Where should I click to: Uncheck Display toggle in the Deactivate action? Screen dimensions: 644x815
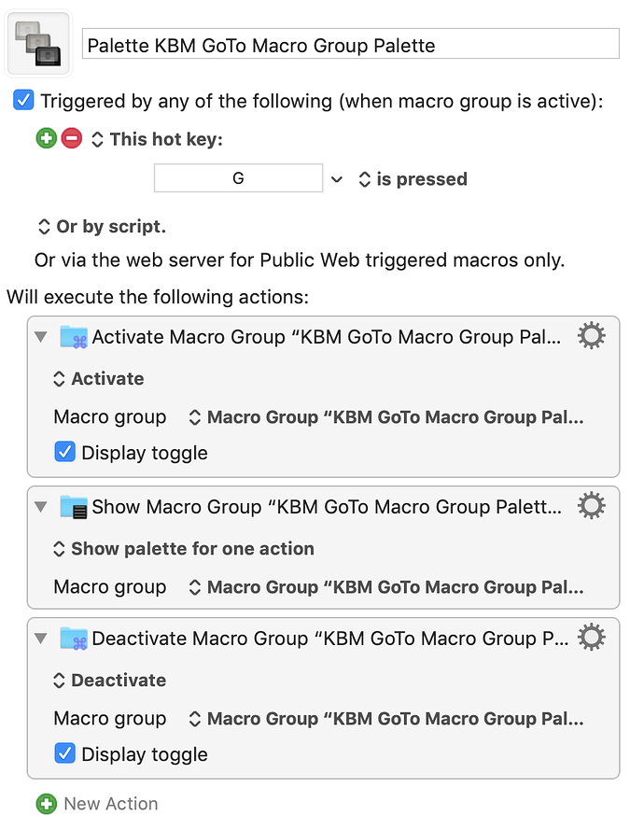point(64,753)
